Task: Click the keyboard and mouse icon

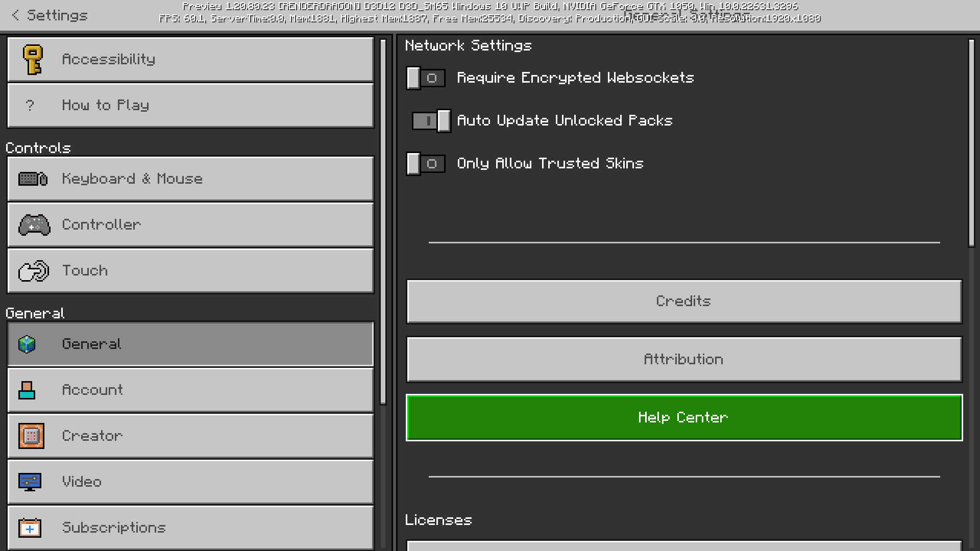Action: [x=33, y=179]
